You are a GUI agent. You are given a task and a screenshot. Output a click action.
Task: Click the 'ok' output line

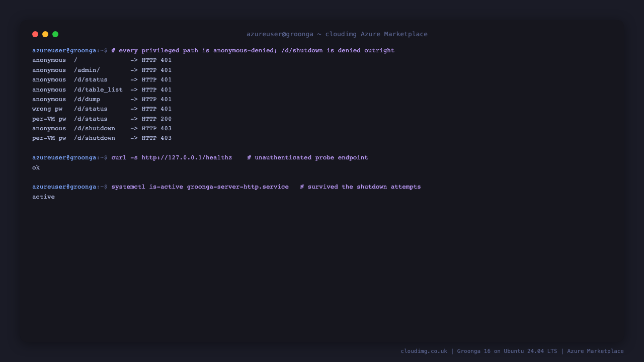(36, 168)
